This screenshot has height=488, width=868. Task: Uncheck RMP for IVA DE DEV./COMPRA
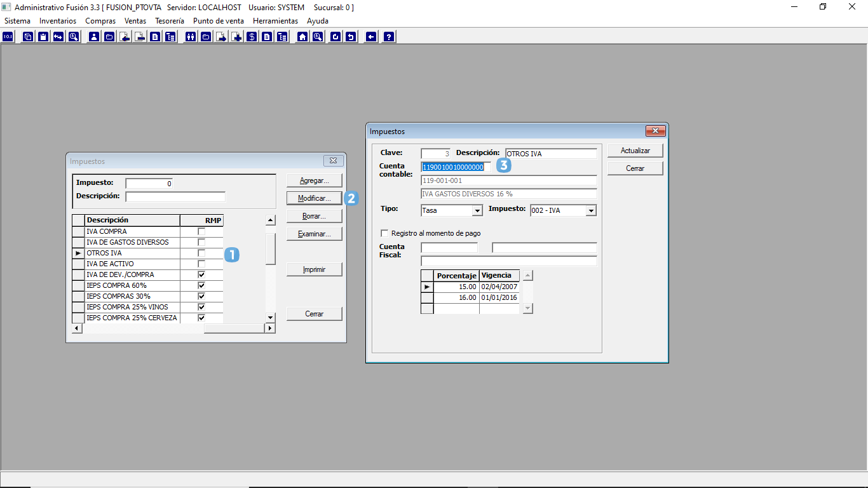click(201, 274)
